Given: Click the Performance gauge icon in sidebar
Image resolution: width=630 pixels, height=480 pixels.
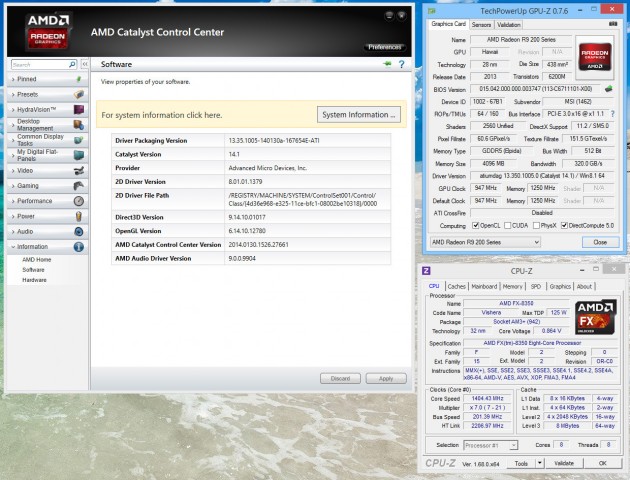Looking at the screenshot, I should pyautogui.click(x=78, y=200).
